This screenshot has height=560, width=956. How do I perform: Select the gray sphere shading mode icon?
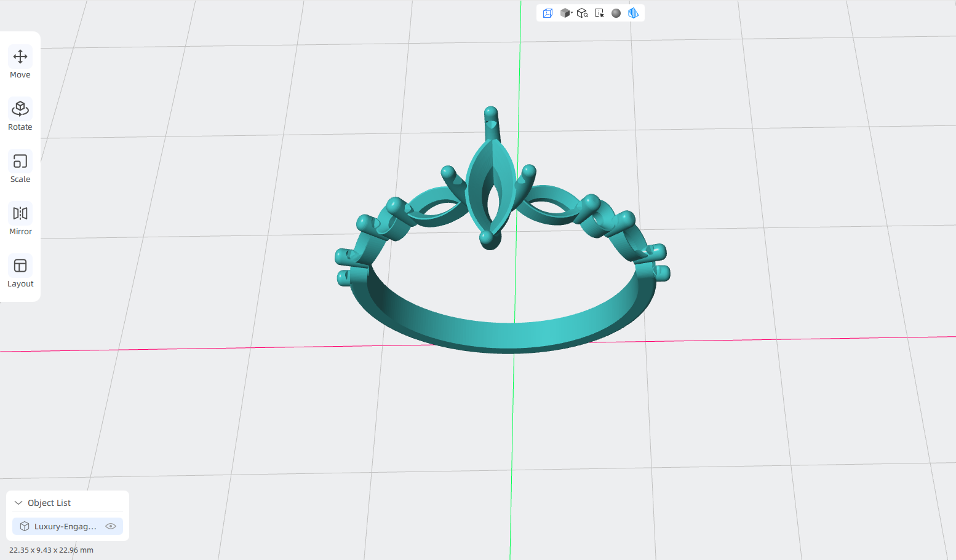point(616,13)
